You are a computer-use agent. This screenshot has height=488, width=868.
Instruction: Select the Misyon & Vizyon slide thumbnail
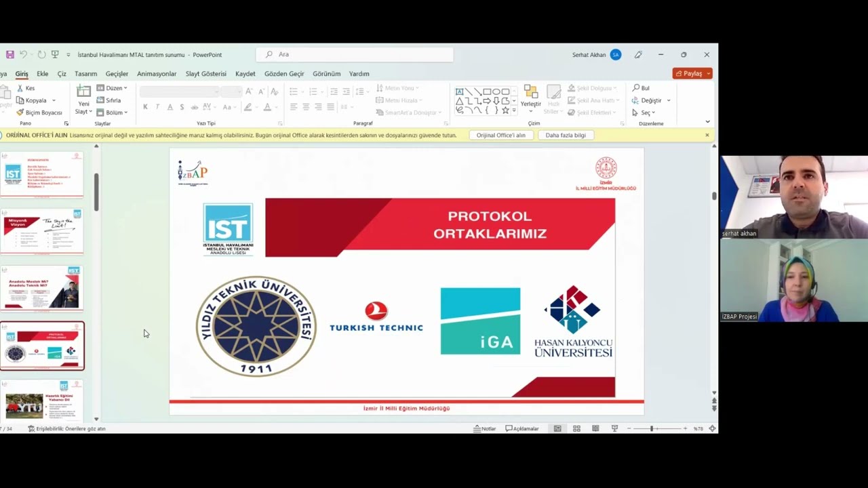point(42,232)
